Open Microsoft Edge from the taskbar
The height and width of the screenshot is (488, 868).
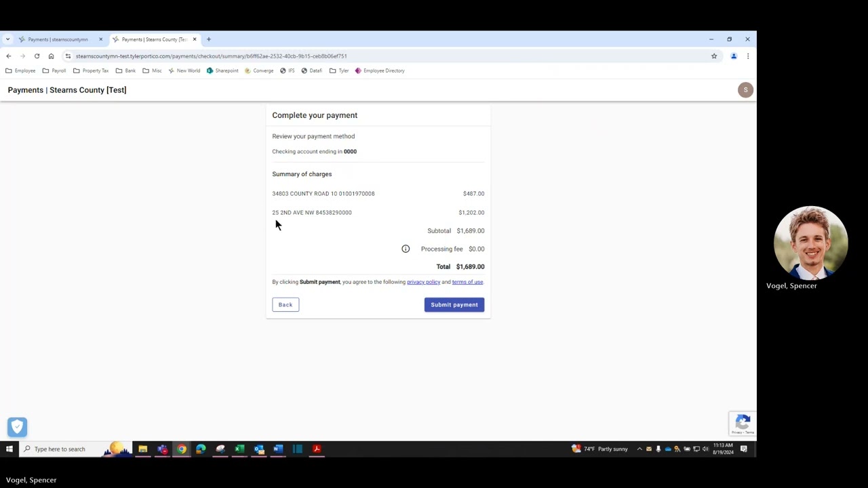(201, 449)
